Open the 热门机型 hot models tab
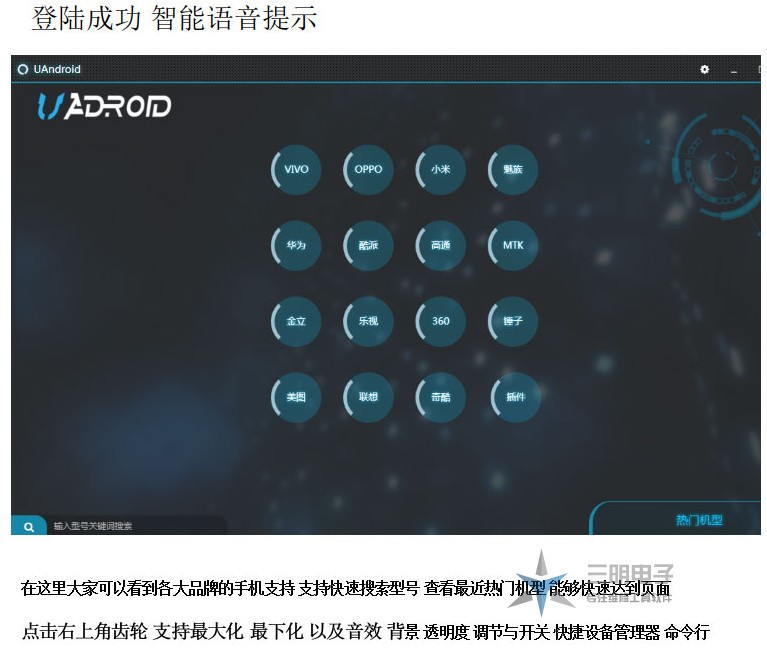767x649 pixels. point(699,520)
